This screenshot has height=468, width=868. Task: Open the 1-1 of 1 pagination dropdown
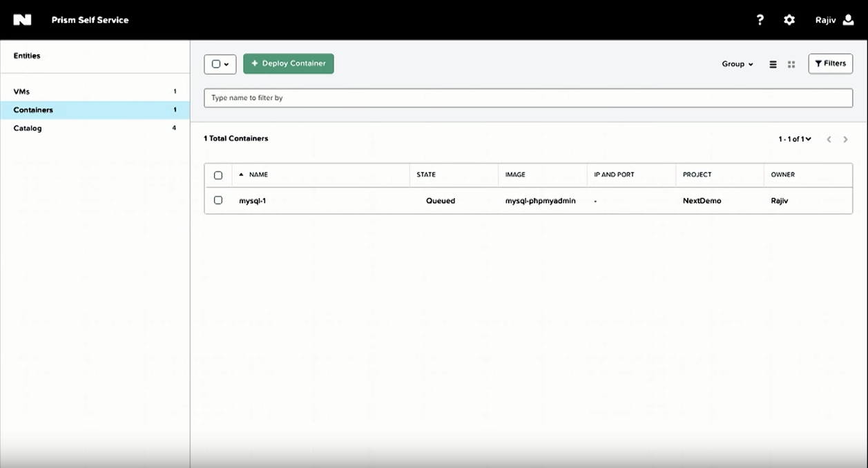[x=795, y=139]
